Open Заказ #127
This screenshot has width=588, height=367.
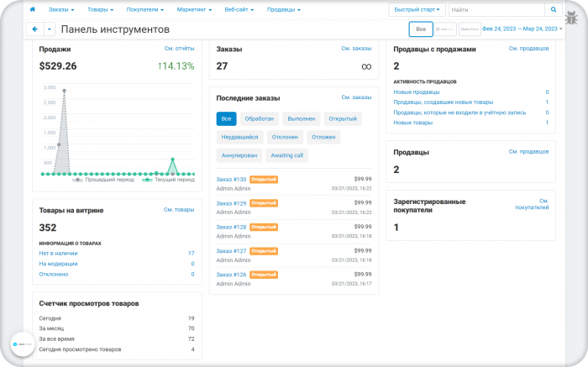231,251
